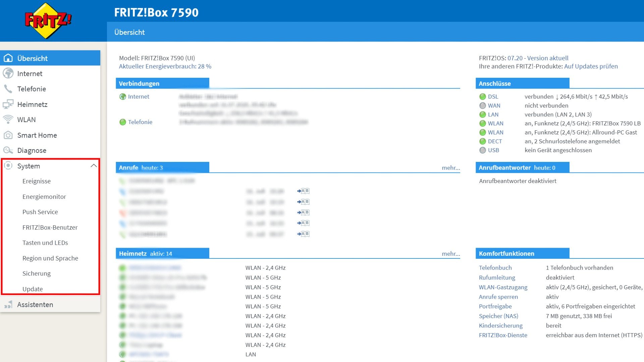The width and height of the screenshot is (644, 362).
Task: Click the gray USB status LED
Action: coord(483,150)
